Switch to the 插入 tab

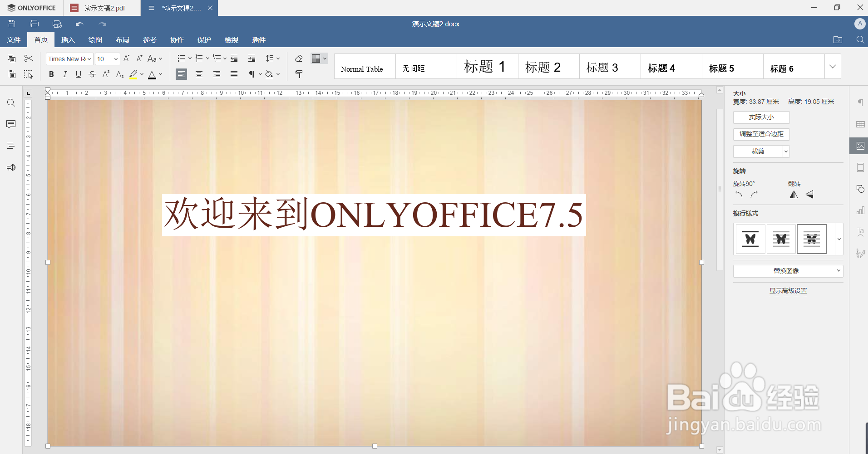click(x=68, y=40)
